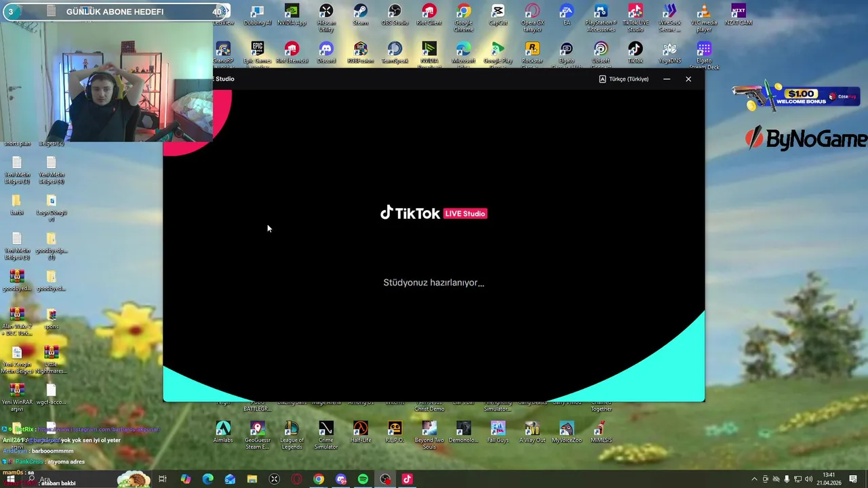
Task: Launch Half-Life desktop icon
Action: [361, 432]
